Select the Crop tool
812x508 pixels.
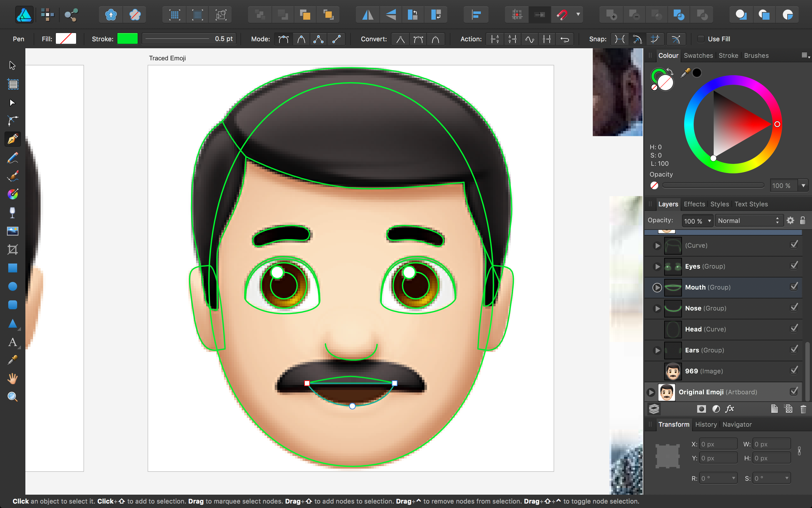click(x=13, y=249)
